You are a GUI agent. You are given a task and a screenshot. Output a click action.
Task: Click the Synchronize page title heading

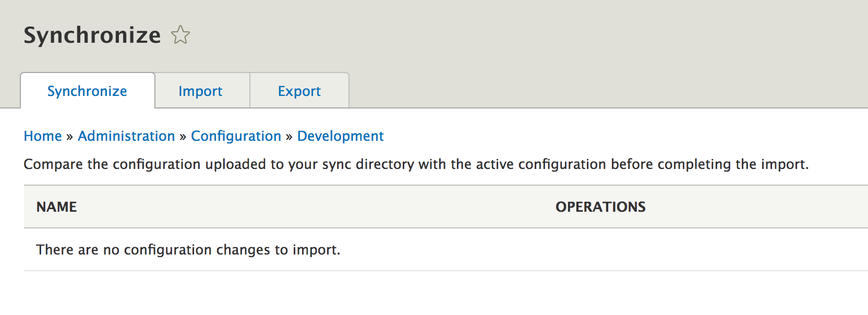pos(92,35)
